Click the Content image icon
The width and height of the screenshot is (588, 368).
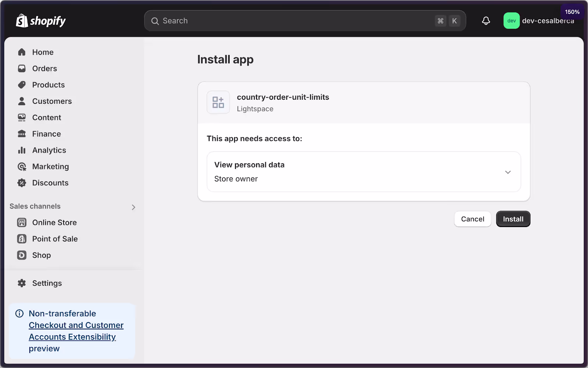(22, 117)
